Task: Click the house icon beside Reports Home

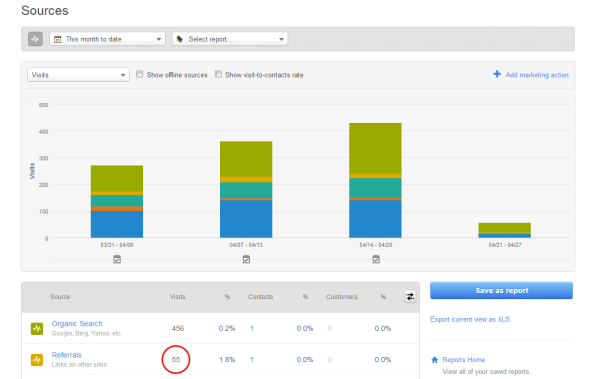Action: coord(434,359)
